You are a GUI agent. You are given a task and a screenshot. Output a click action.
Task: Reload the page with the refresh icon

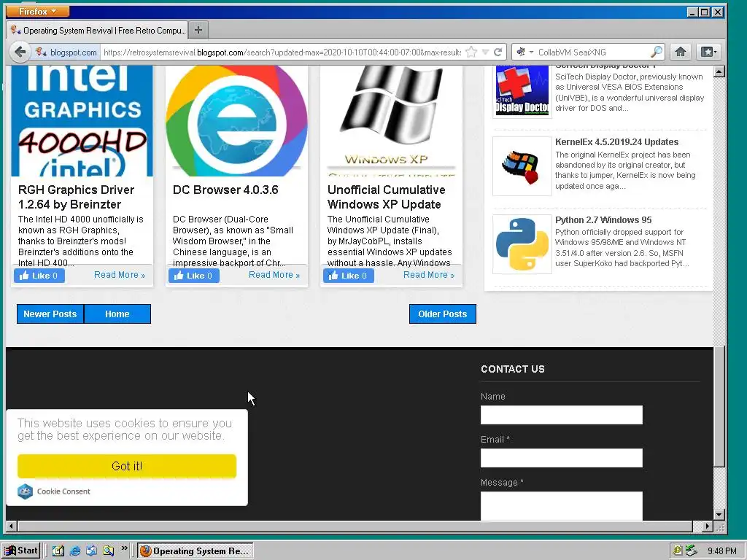pyautogui.click(x=498, y=52)
